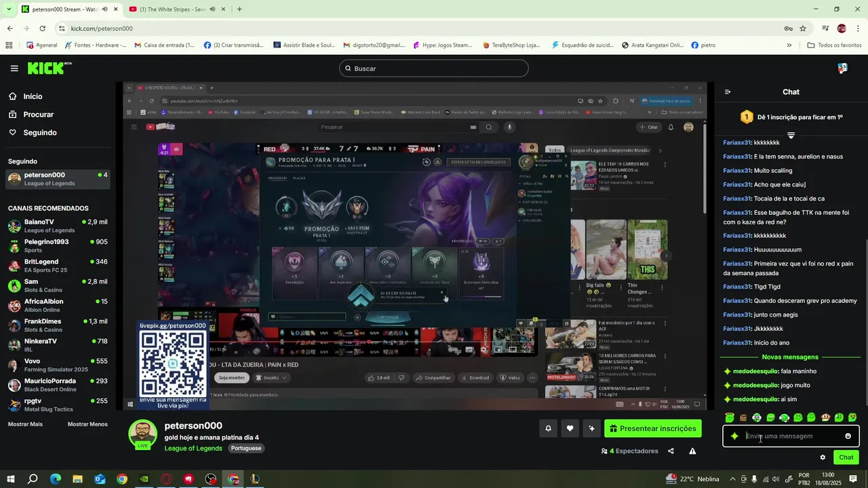Screen dimensions: 868x488
Task: Open the emoji picker in the chat input
Action: [848, 436]
